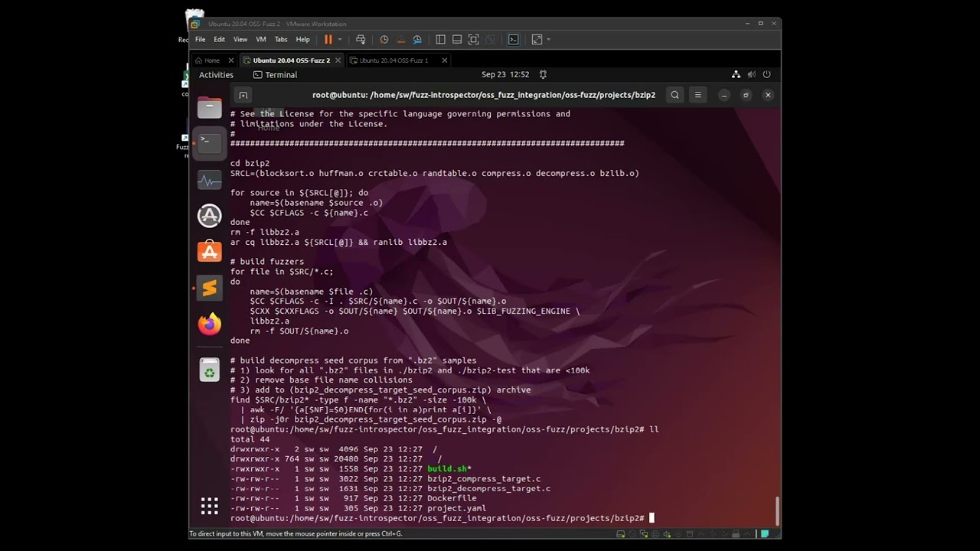The height and width of the screenshot is (551, 980).
Task: Open the VMware Edit menu
Action: tap(219, 39)
